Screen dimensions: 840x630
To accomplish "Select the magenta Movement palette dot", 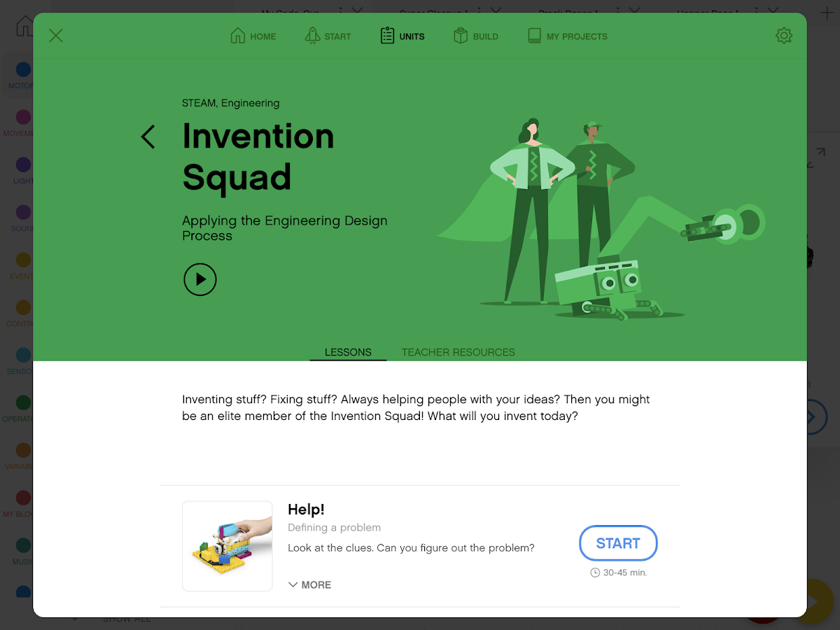I will 23,117.
